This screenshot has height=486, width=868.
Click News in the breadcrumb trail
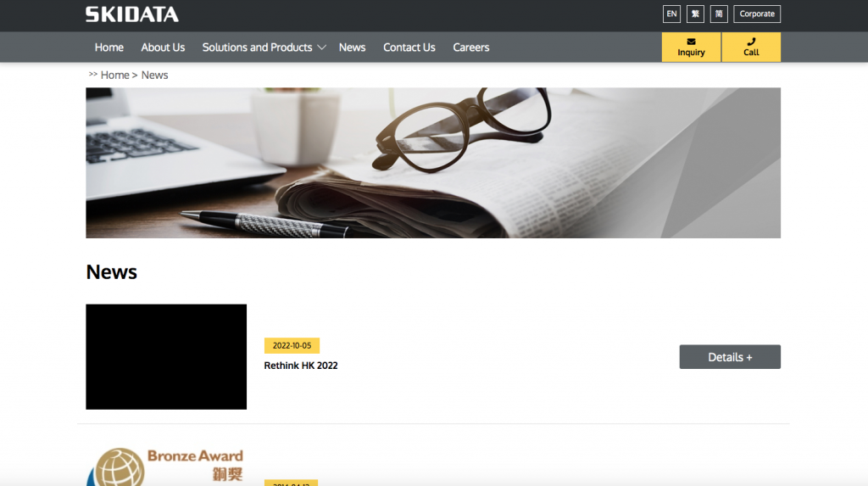point(154,75)
